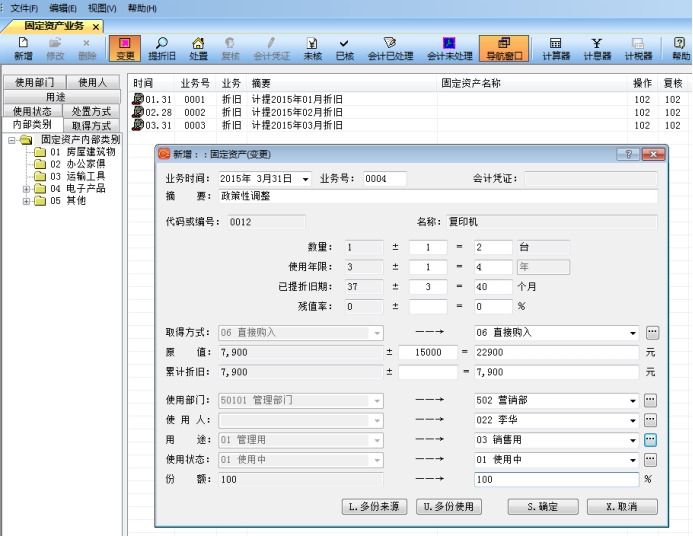Click the 删除 toolbar icon
The width and height of the screenshot is (693, 536).
pos(87,49)
